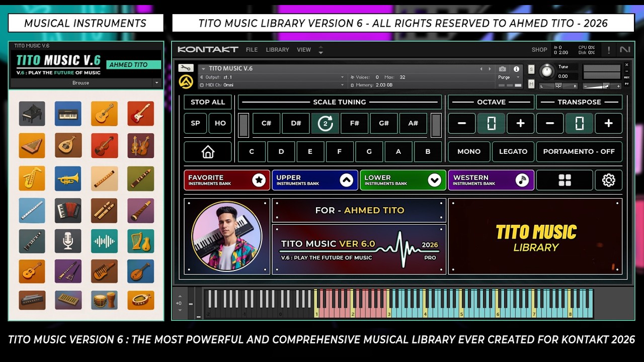Screen dimensions: 644x362
Task: Select the drums percussion icon
Action: (104, 300)
